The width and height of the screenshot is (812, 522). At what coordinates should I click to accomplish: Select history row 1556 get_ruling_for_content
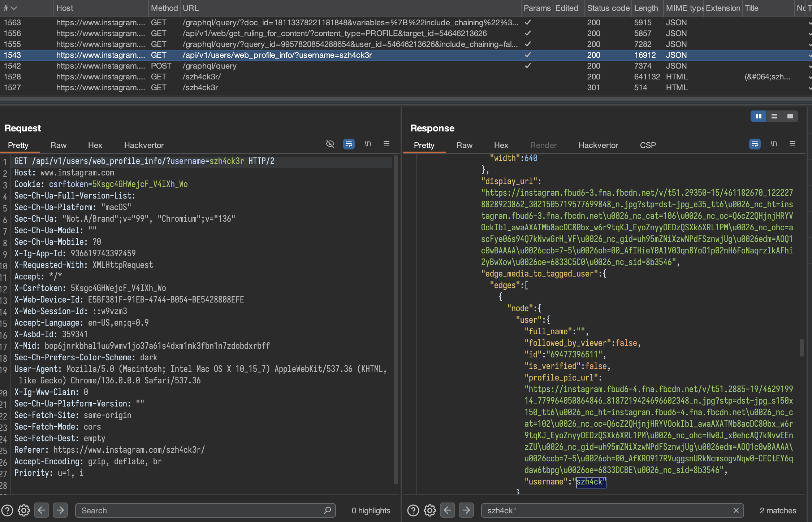click(406, 33)
